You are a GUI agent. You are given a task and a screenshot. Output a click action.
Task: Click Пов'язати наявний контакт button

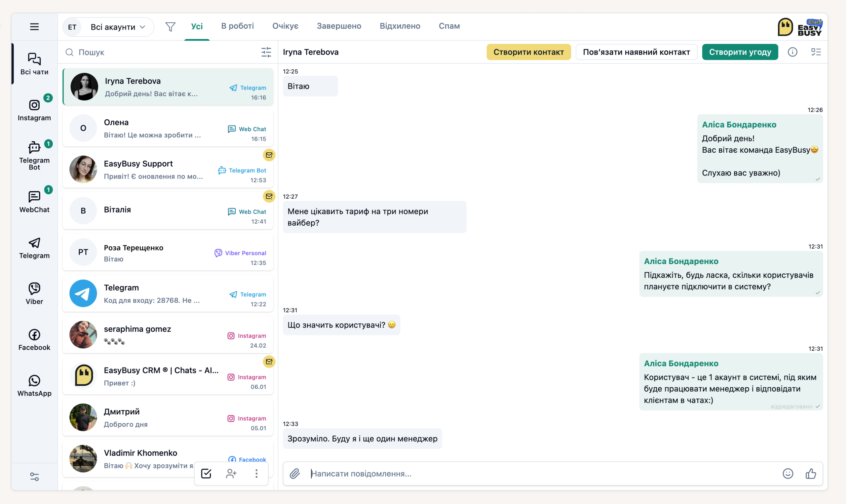[636, 52]
